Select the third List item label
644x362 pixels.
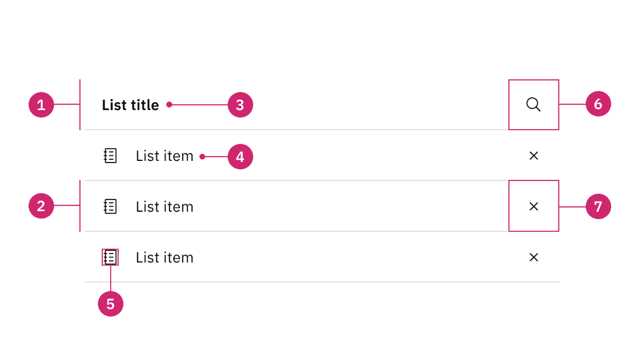point(164,258)
